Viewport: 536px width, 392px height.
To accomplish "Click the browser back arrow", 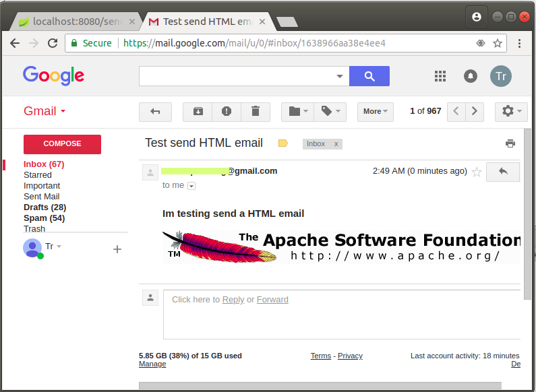I will click(x=15, y=43).
